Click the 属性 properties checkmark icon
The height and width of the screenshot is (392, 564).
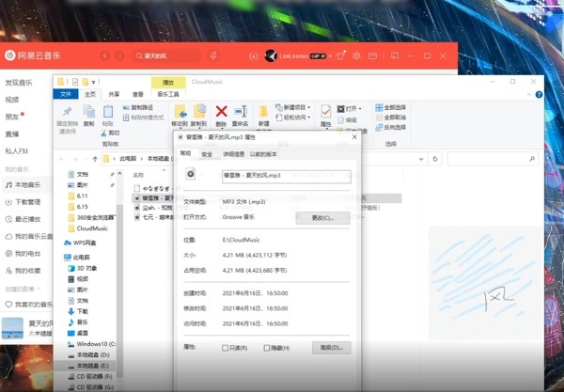(326, 112)
